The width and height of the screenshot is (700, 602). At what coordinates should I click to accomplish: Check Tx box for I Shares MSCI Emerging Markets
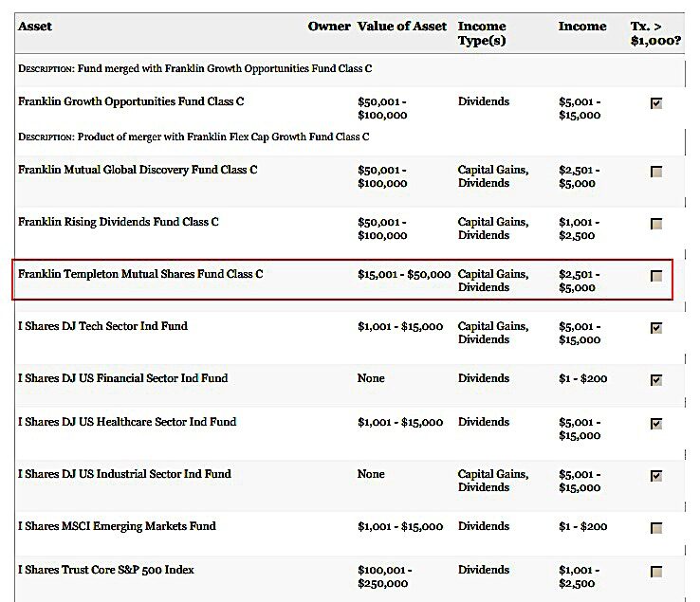pos(655,528)
